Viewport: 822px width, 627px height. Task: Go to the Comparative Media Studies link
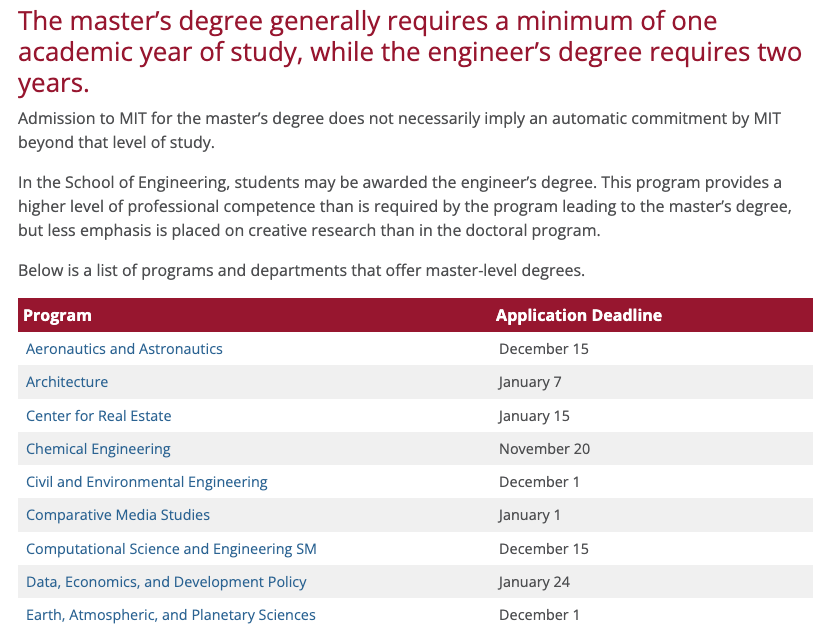click(x=118, y=515)
